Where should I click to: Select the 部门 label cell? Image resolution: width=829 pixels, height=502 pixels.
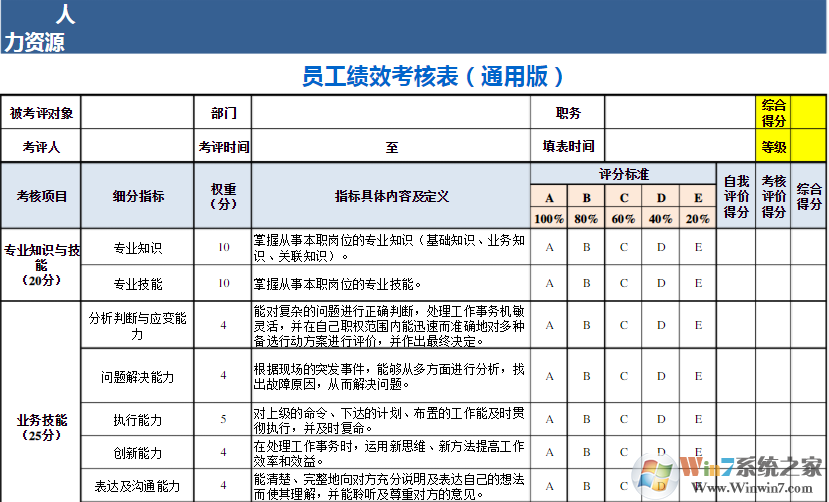pos(223,113)
